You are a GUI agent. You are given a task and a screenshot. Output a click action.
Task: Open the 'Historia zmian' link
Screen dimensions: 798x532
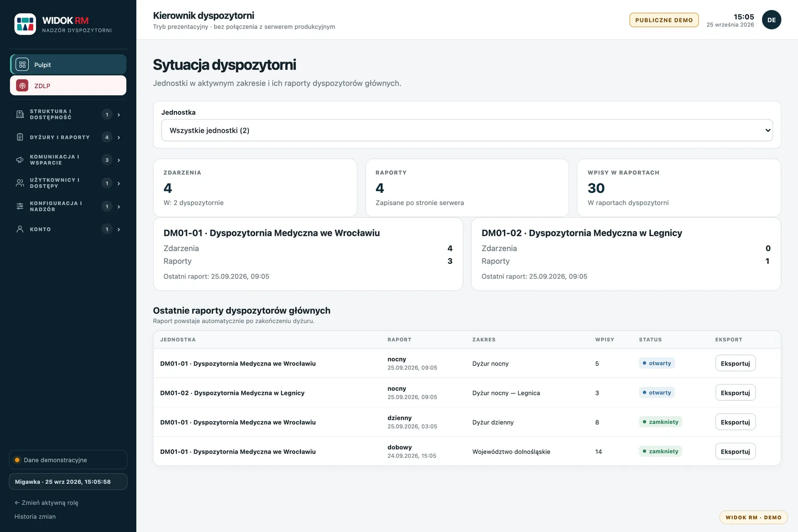35,517
